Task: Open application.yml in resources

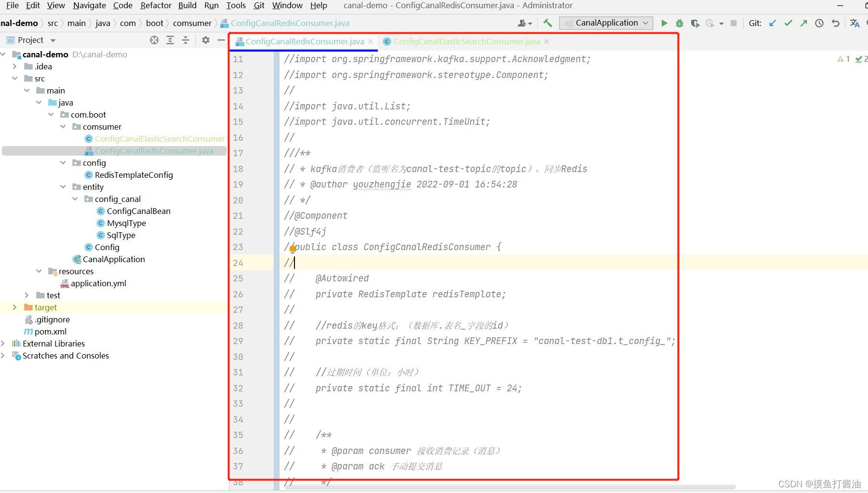Action: click(98, 283)
